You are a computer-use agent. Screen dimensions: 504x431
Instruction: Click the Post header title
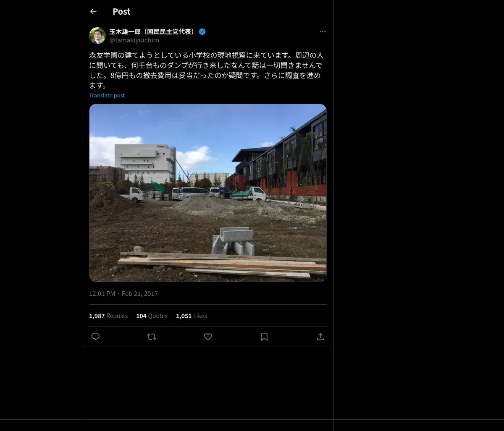[121, 11]
